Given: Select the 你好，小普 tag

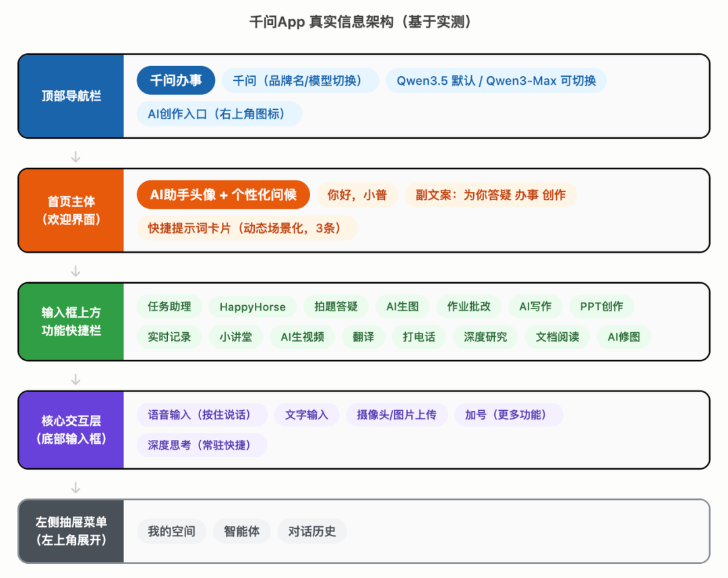Looking at the screenshot, I should pos(357,195).
